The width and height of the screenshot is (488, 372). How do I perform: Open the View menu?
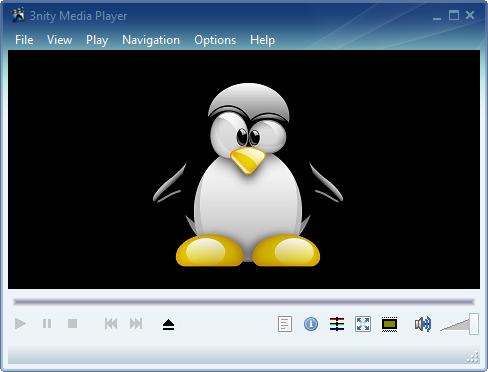pyautogui.click(x=60, y=40)
